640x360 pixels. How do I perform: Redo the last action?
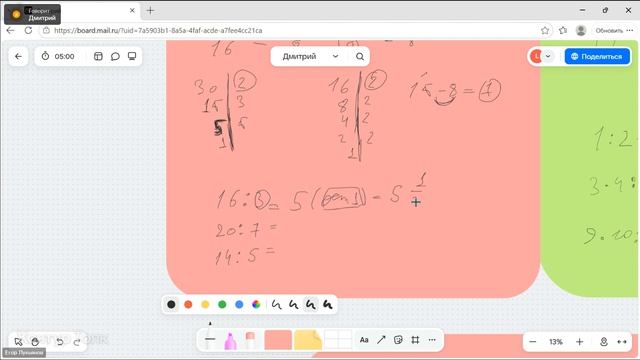coord(77,342)
